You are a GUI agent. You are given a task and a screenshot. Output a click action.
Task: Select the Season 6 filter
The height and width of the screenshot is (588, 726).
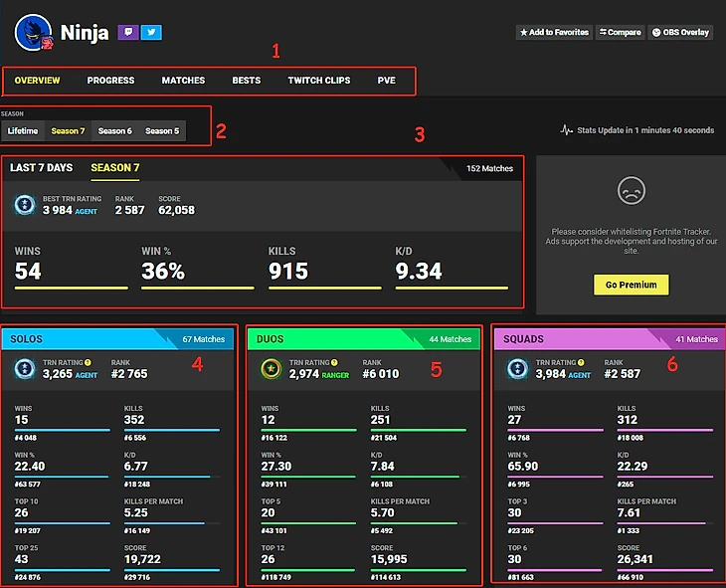click(114, 131)
